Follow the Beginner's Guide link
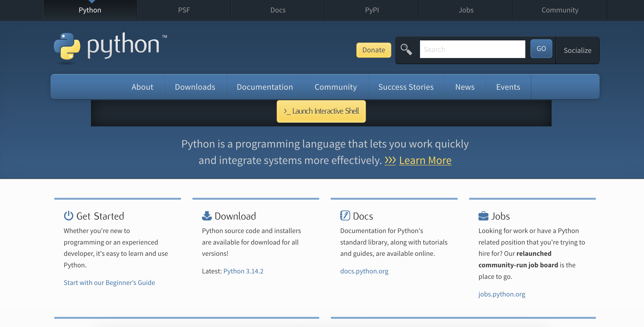The height and width of the screenshot is (327, 644). (109, 283)
